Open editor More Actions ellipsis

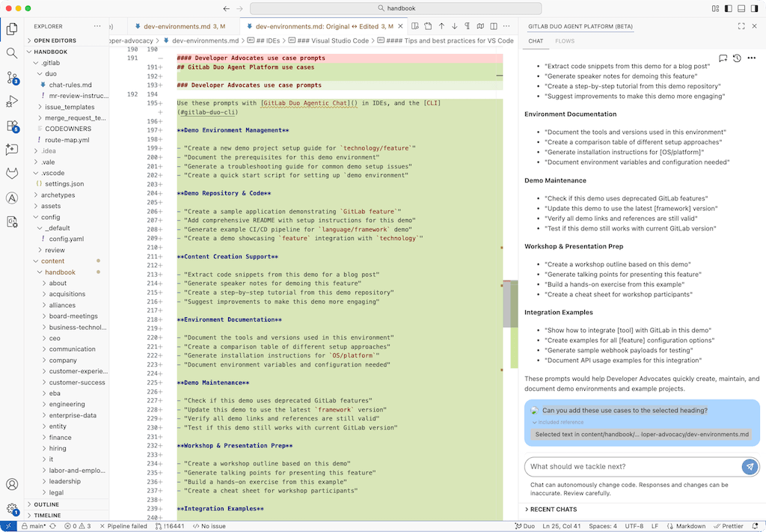[x=506, y=26]
